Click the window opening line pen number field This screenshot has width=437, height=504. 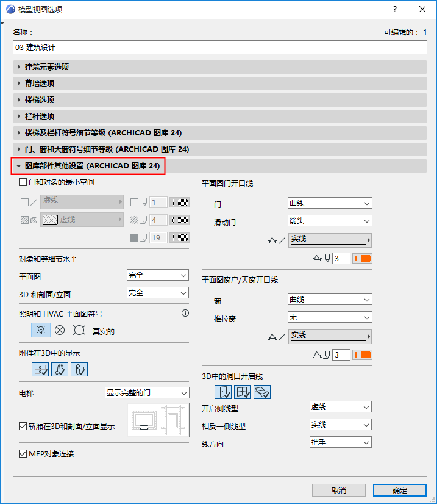coord(341,355)
